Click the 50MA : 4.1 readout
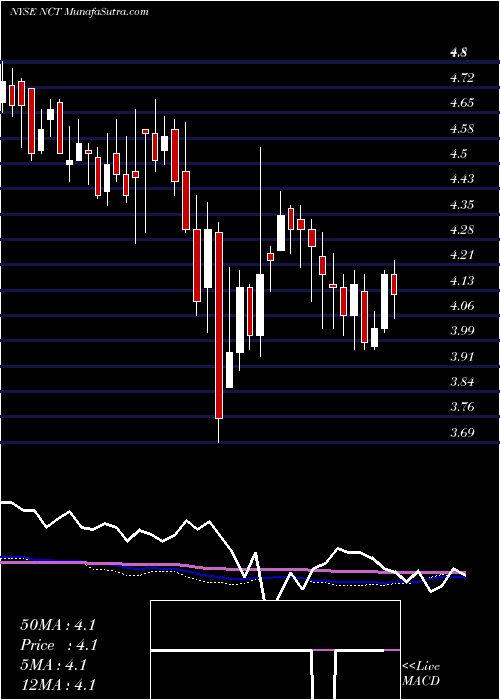Viewport: 500px width, 700px height. pos(58,625)
